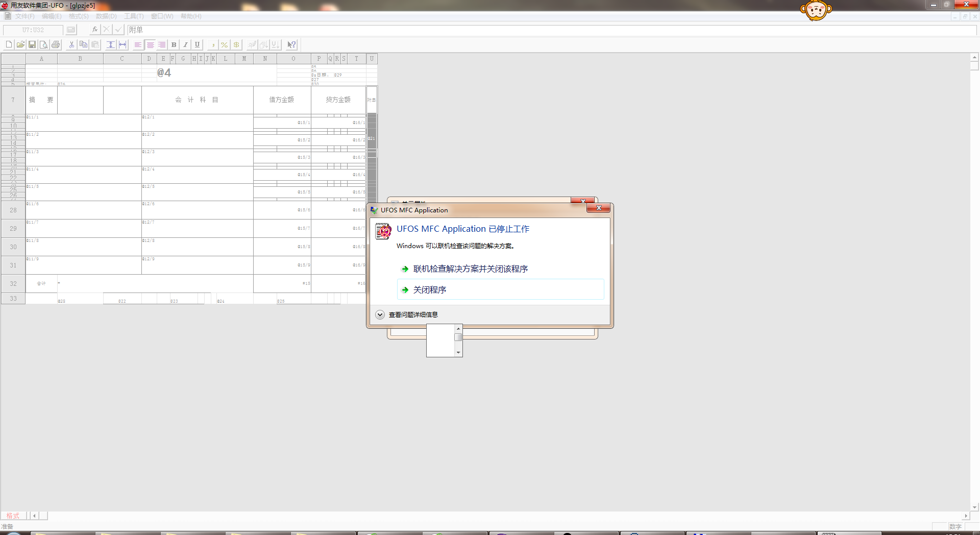Toggle underline formatting
This screenshot has width=980, height=535.
(x=197, y=45)
